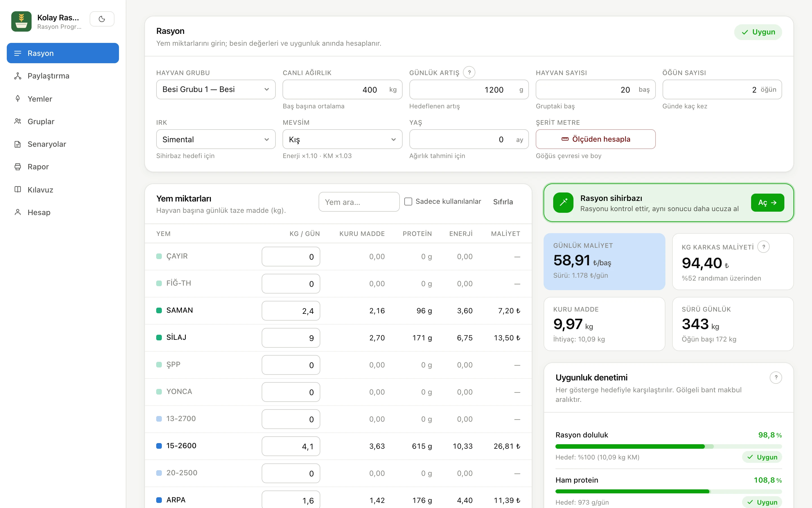This screenshot has height=508, width=812.
Task: Click the Kılavuz book icon
Action: 18,189
